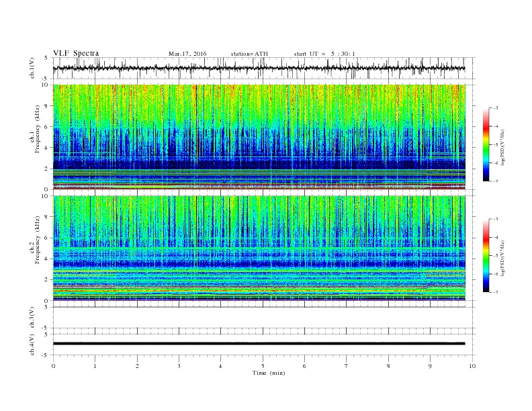The width and height of the screenshot is (532, 411).
Task: Click the 'ch.4(V)' axis label
Action: [x=32, y=345]
